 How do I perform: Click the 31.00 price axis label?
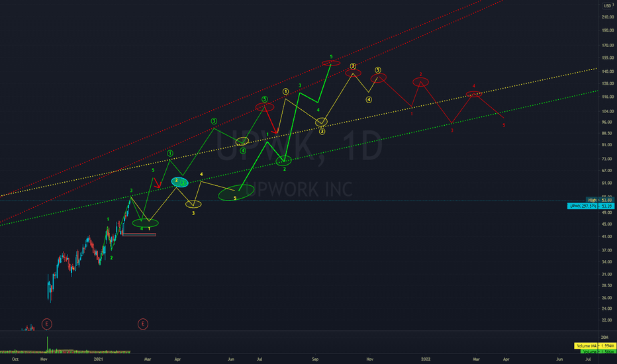pyautogui.click(x=607, y=274)
